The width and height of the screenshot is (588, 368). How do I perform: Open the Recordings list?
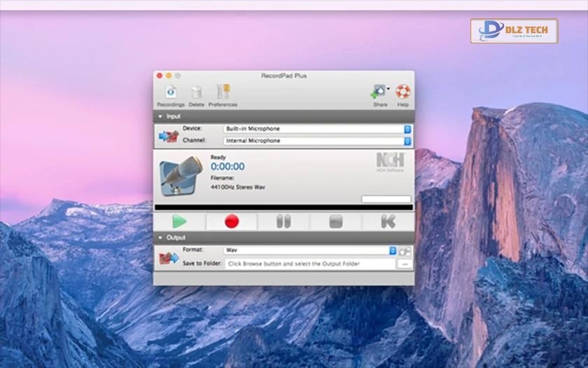[x=170, y=93]
